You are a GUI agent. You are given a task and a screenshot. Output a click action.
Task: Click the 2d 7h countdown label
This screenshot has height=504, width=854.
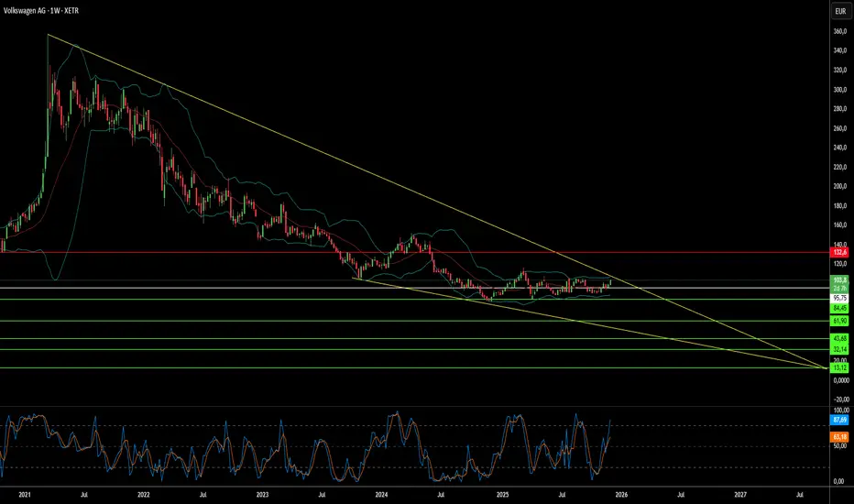(838, 288)
